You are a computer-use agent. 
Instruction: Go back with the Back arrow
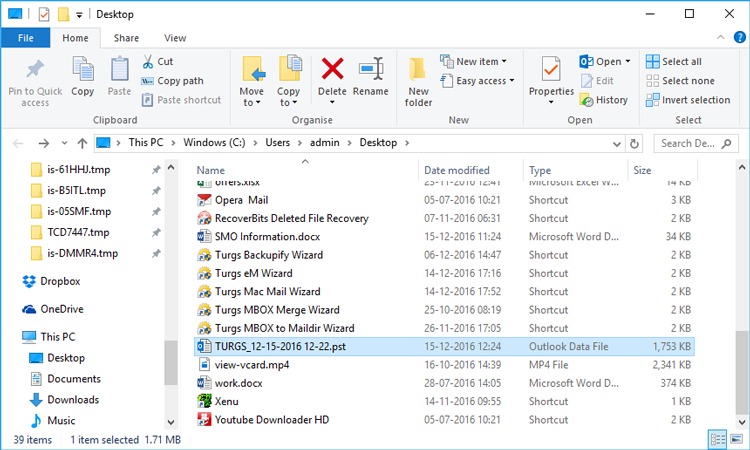18,143
